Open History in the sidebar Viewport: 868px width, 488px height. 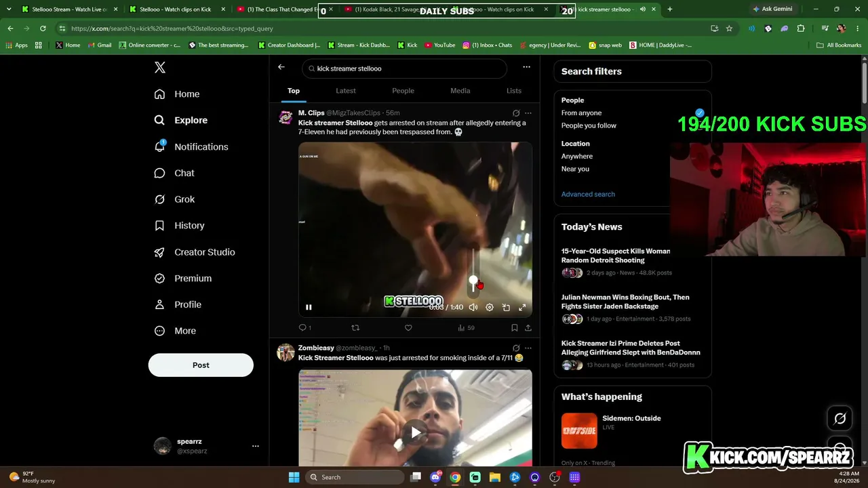point(179,226)
